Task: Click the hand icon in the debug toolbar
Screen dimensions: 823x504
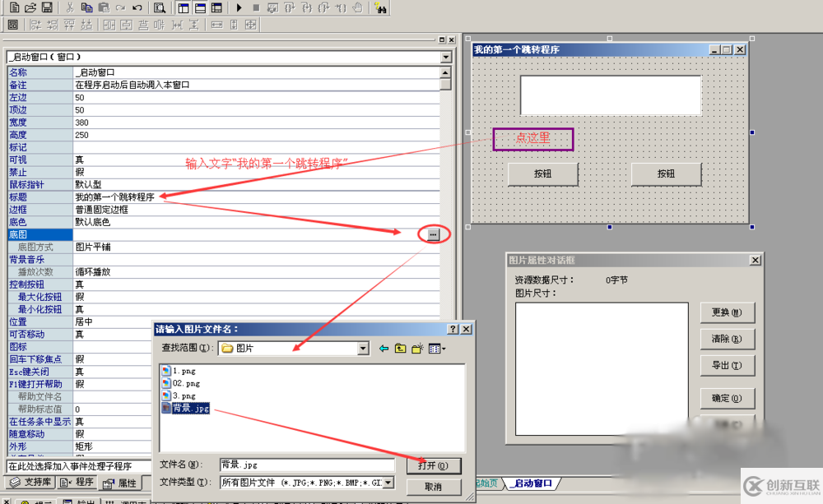Action: 358,8
